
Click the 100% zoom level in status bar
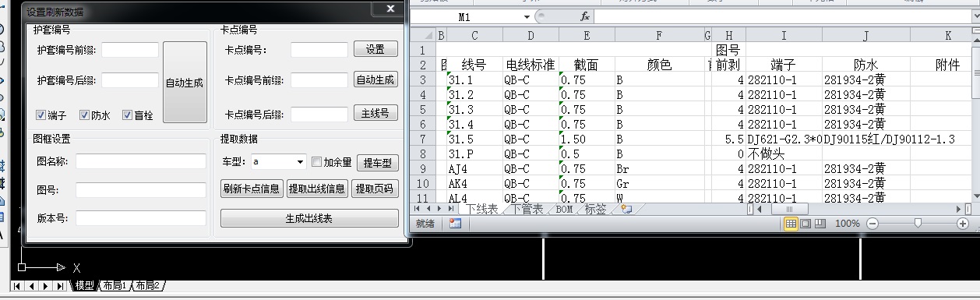pyautogui.click(x=848, y=224)
